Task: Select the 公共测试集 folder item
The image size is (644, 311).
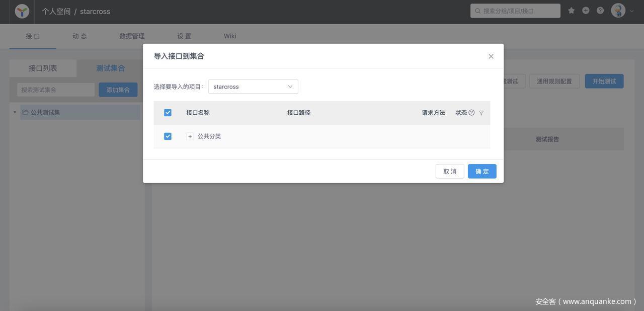Action: coord(45,112)
